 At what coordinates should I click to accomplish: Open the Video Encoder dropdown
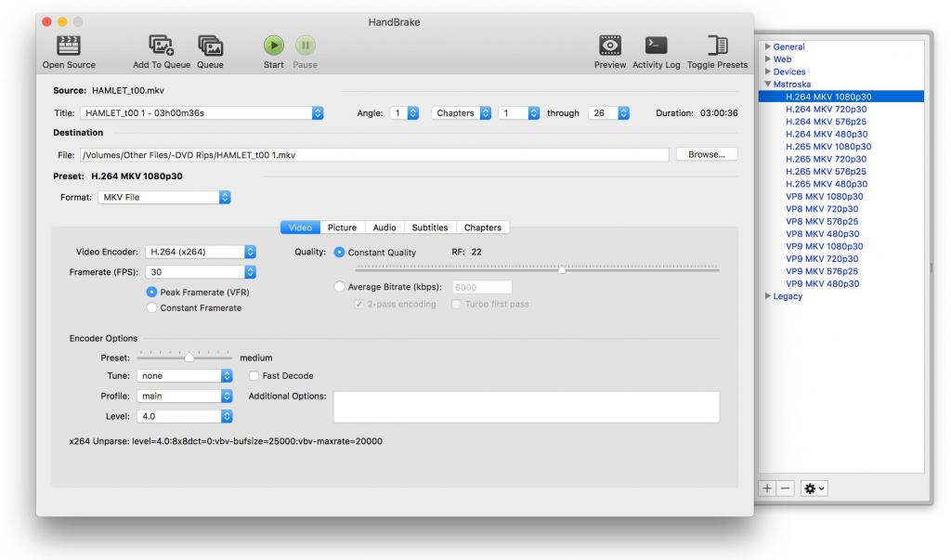pos(201,251)
